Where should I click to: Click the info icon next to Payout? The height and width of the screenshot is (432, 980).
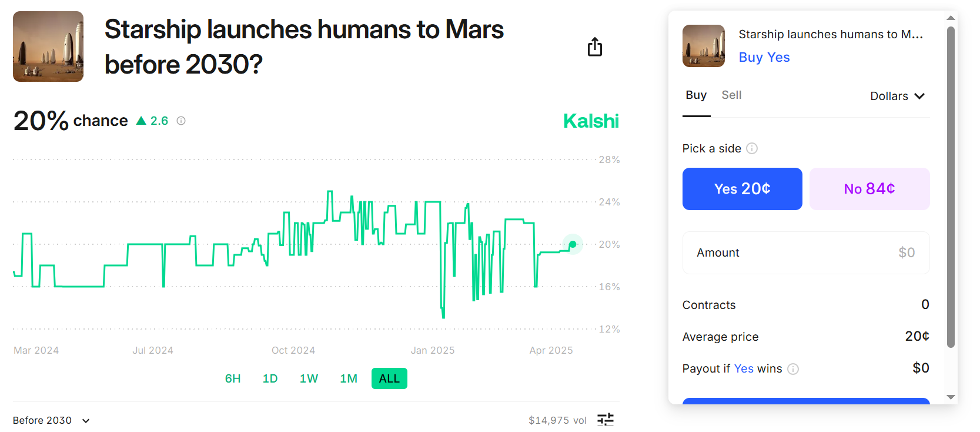click(x=793, y=369)
